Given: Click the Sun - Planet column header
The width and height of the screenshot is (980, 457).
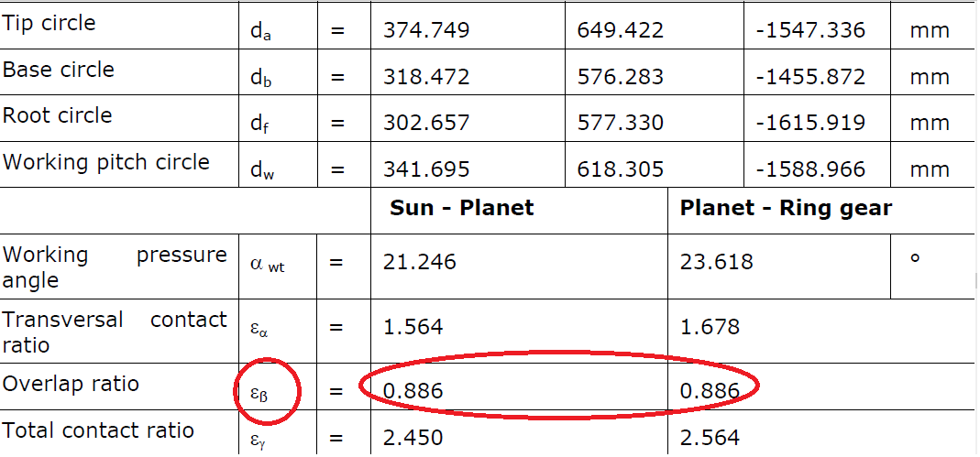Looking at the screenshot, I should coord(462,207).
